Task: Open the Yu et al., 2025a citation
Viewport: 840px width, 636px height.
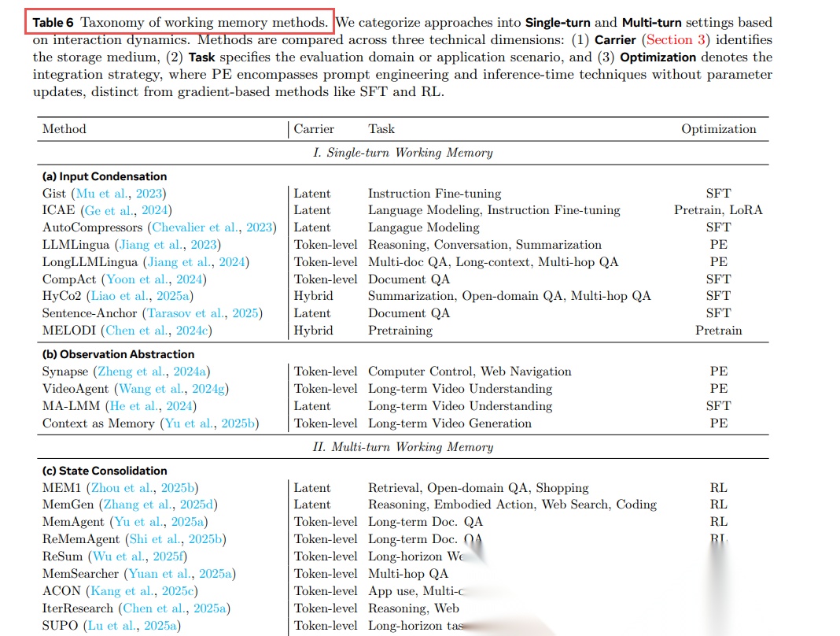Action: pyautogui.click(x=159, y=521)
